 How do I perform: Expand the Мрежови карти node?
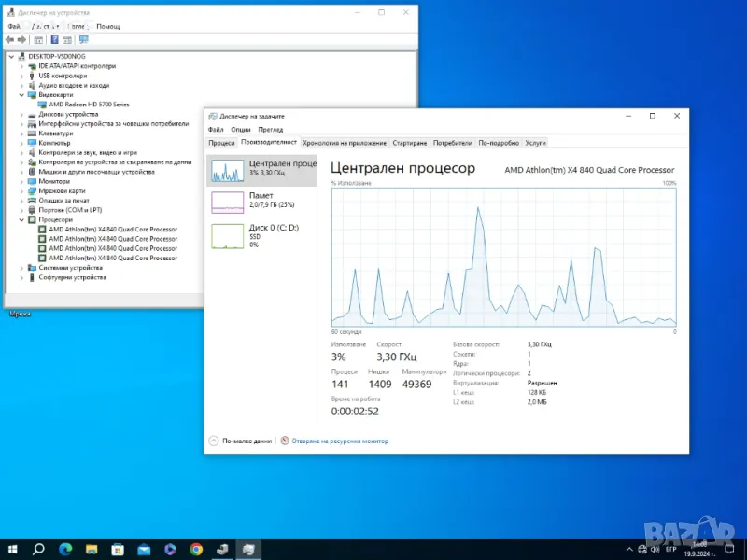(22, 190)
